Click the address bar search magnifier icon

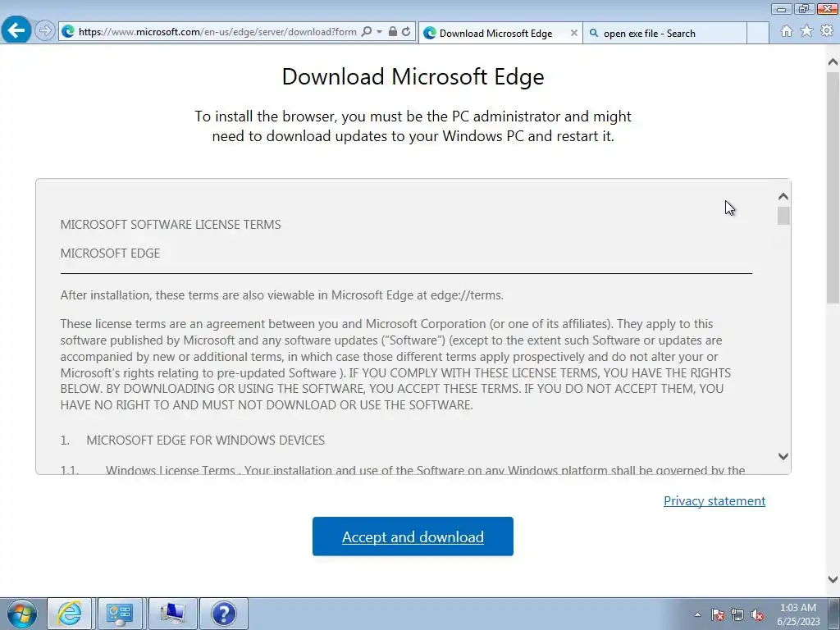367,32
